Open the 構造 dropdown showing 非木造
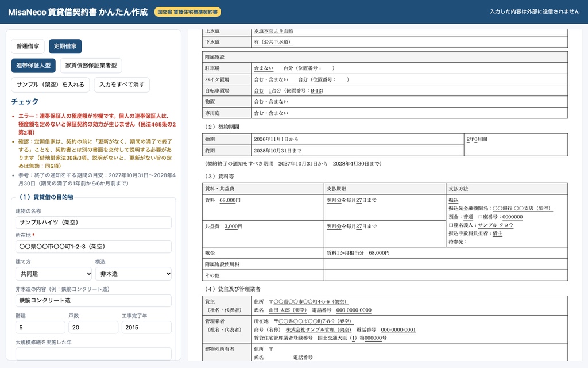Viewport: 588px width, 368px height. click(133, 274)
